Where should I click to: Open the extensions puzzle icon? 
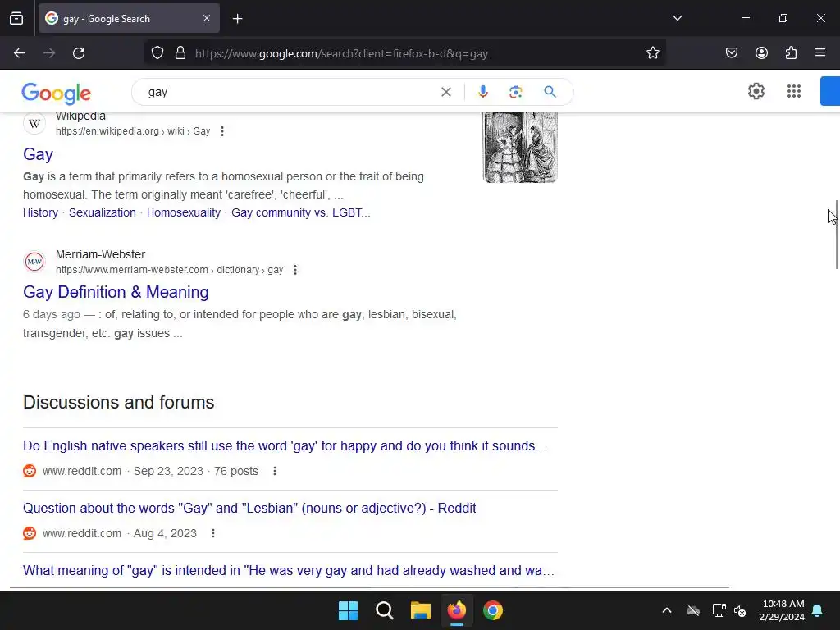click(x=791, y=53)
